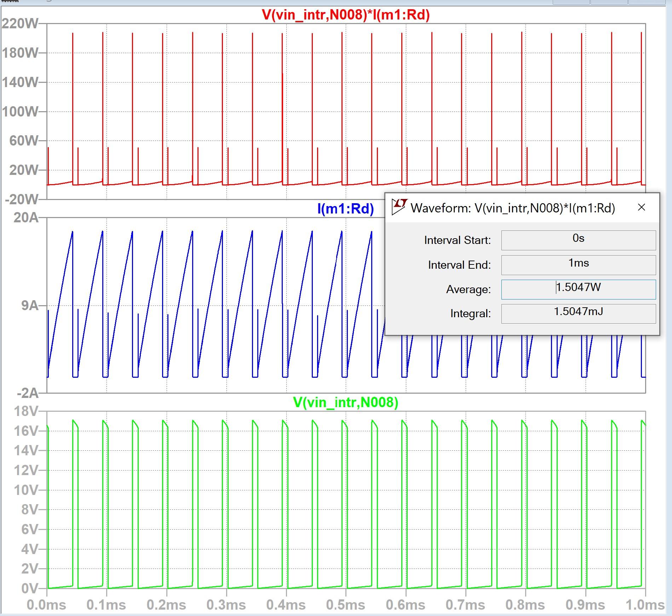Click the green trace label V(vin_intr,N008)
This screenshot has width=672, height=616.
(x=346, y=402)
